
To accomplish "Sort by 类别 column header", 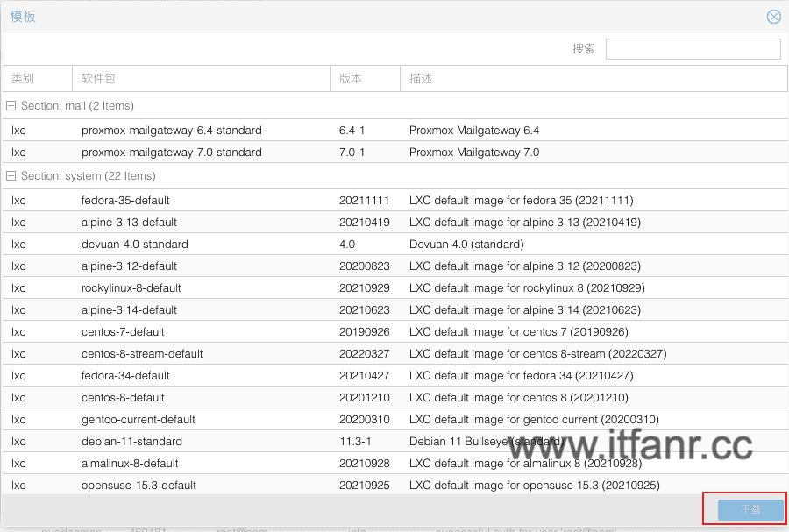I will 37,79.
